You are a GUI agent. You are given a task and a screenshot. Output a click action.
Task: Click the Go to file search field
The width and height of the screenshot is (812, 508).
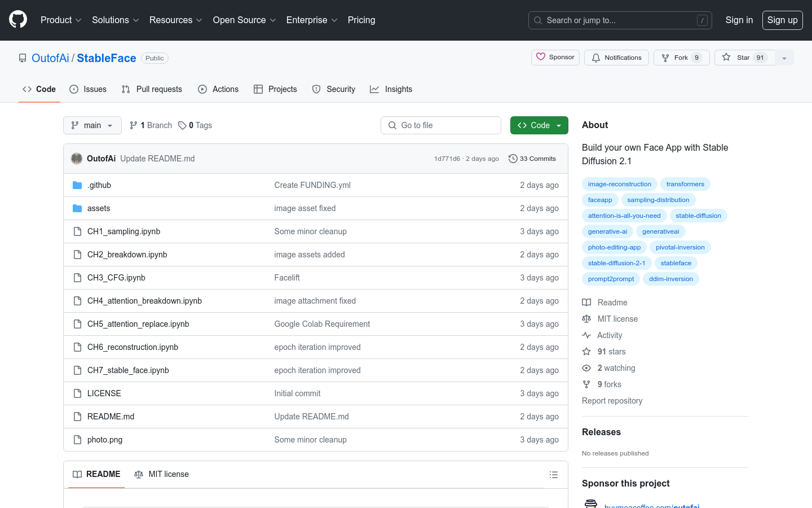tap(441, 125)
